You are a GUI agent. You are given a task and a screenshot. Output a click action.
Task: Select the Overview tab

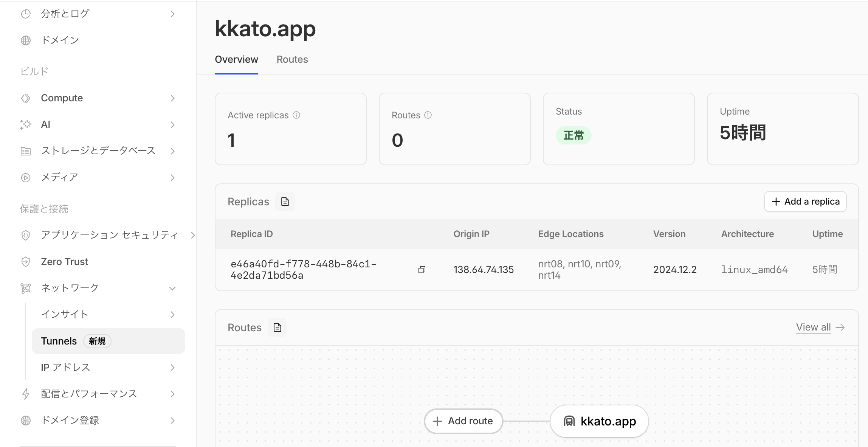(236, 59)
